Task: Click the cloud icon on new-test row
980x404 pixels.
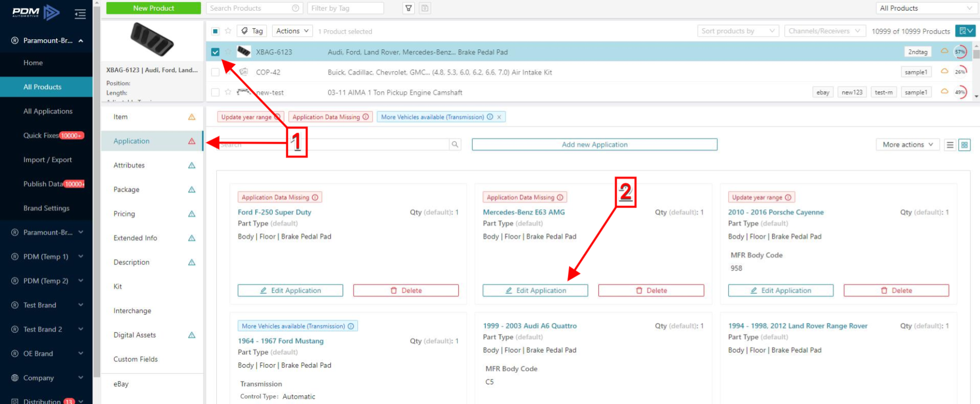Action: tap(944, 91)
